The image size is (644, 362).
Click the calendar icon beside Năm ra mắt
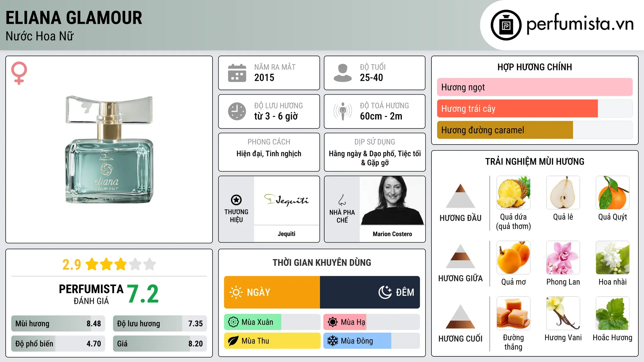237,73
